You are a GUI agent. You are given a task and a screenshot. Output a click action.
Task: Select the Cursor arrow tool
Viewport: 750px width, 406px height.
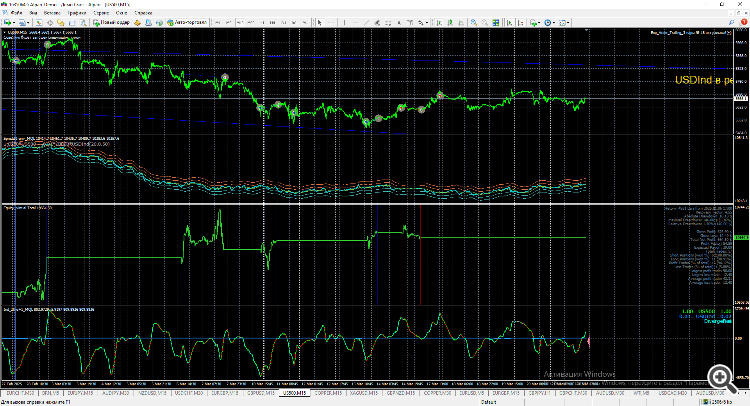coord(320,22)
